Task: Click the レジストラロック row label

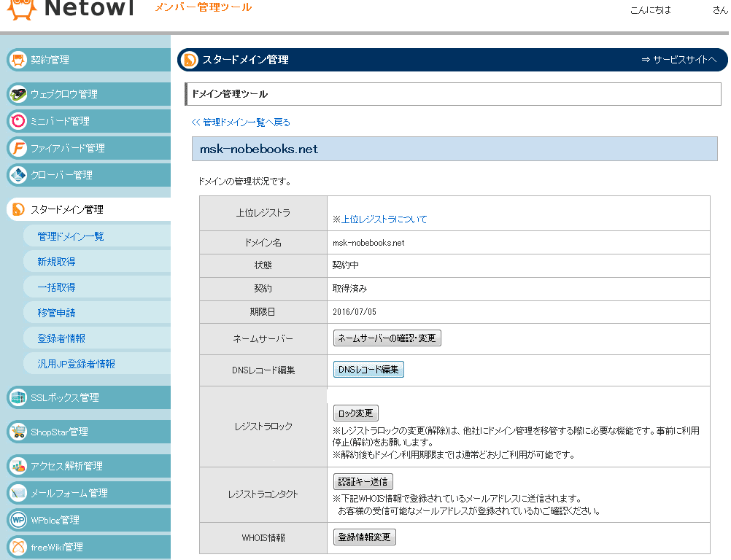Action: (x=263, y=427)
